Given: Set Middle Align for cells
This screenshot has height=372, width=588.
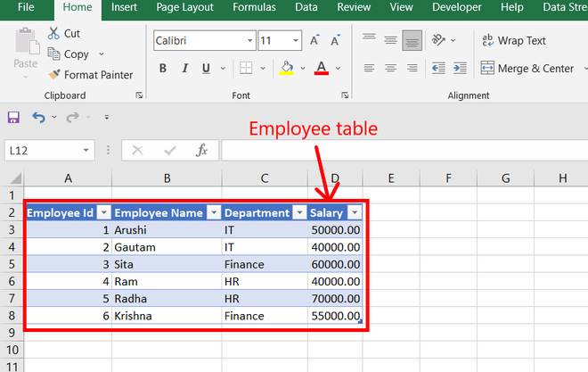Looking at the screenshot, I should [x=391, y=40].
